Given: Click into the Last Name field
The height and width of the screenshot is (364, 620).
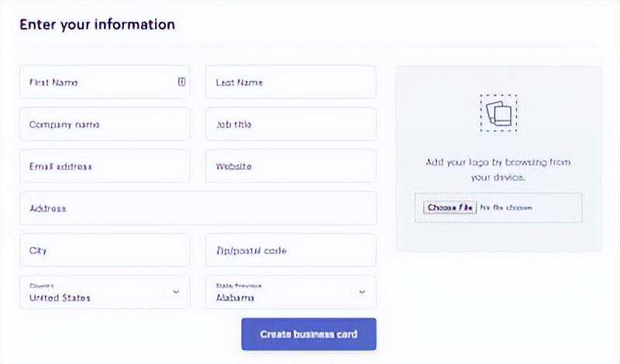Looking at the screenshot, I should (291, 82).
